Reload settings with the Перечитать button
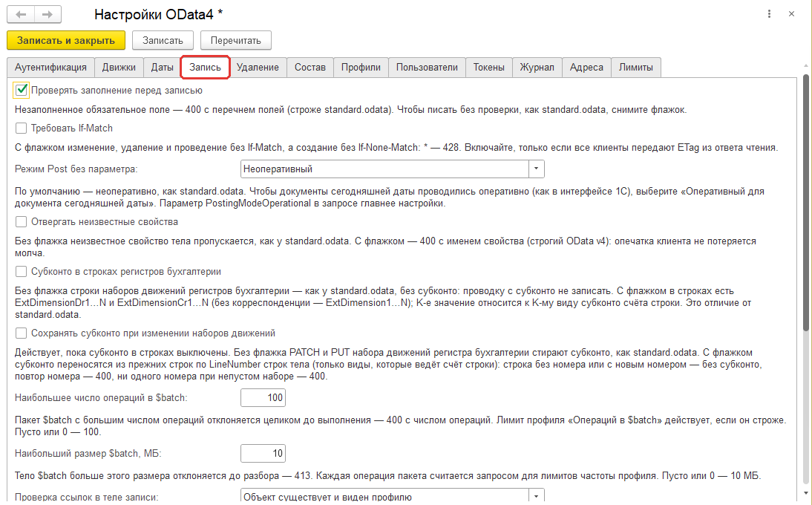 click(235, 40)
